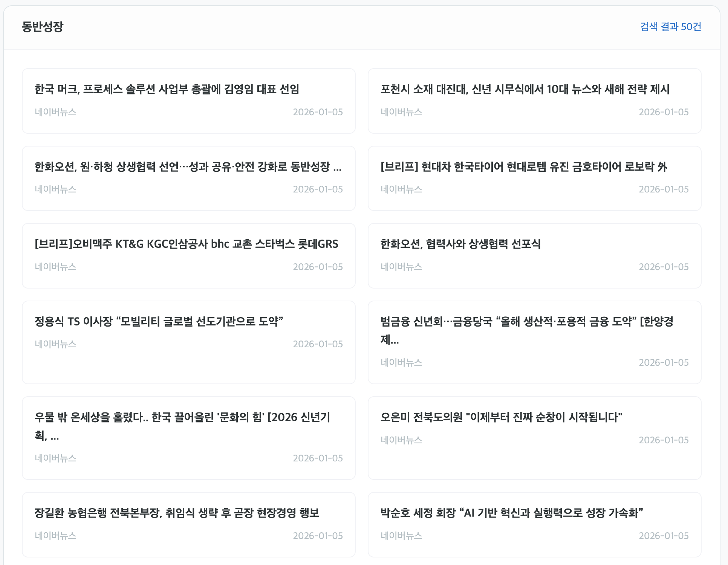The image size is (728, 565).
Task: Open the [브리프] 현대차 한국타이어 article
Action: click(524, 166)
